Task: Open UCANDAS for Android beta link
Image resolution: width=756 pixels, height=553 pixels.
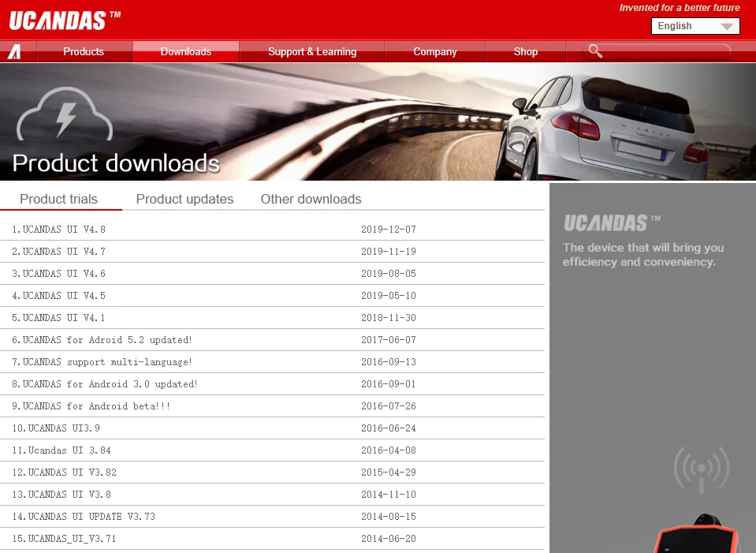Action: pyautogui.click(x=91, y=406)
